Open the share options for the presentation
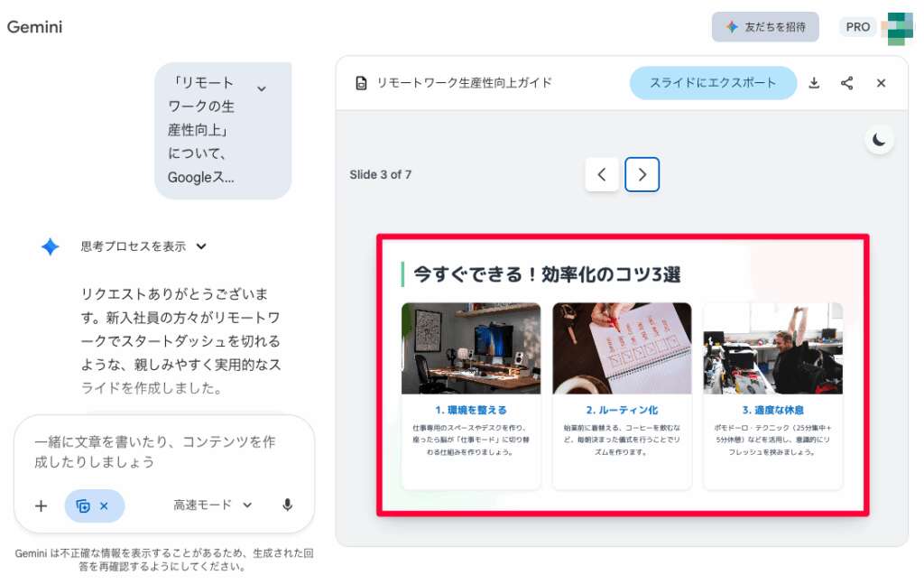 pyautogui.click(x=847, y=82)
